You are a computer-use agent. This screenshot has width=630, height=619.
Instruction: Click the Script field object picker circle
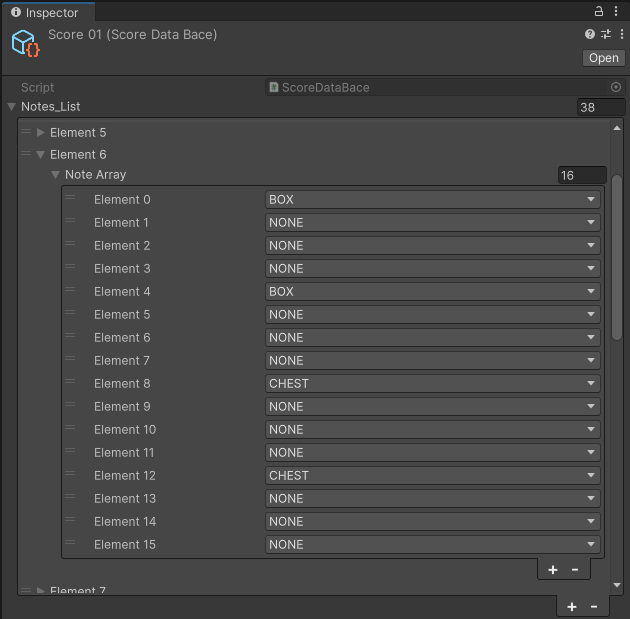coord(616,88)
